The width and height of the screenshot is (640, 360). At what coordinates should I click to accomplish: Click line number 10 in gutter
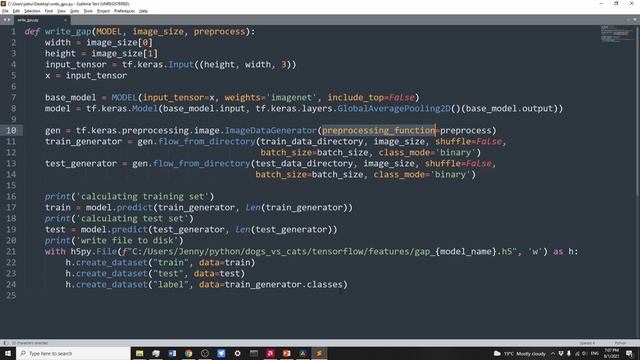coord(11,130)
